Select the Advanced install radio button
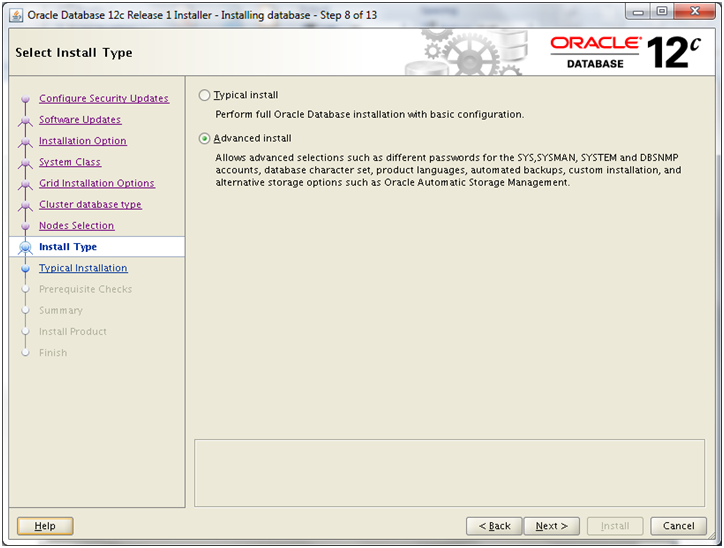Viewport: 724px width, 548px height. (x=204, y=139)
